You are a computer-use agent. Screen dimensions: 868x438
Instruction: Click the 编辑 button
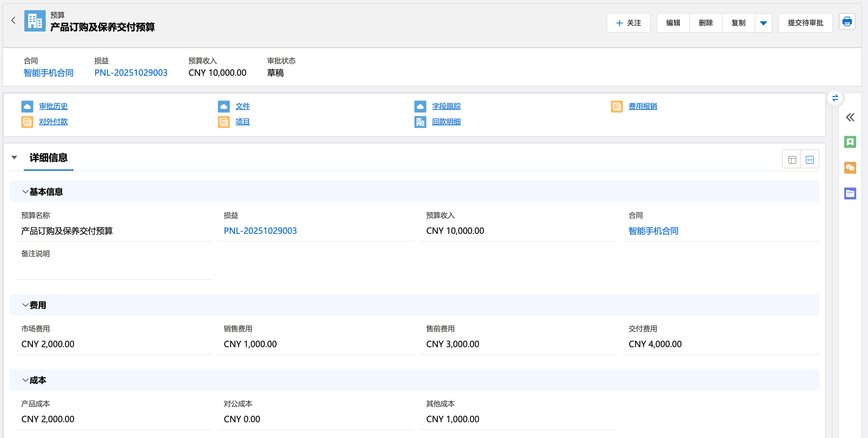tap(673, 23)
